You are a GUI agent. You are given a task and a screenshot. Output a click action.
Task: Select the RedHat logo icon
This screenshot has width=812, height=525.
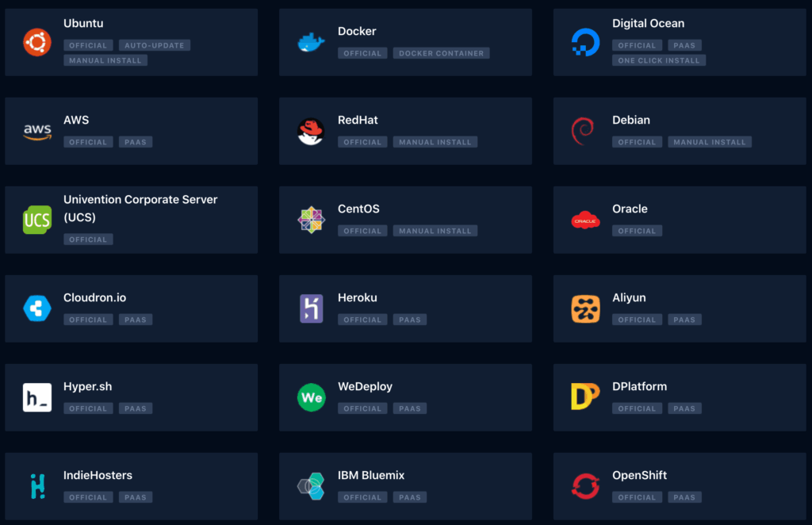pos(311,131)
